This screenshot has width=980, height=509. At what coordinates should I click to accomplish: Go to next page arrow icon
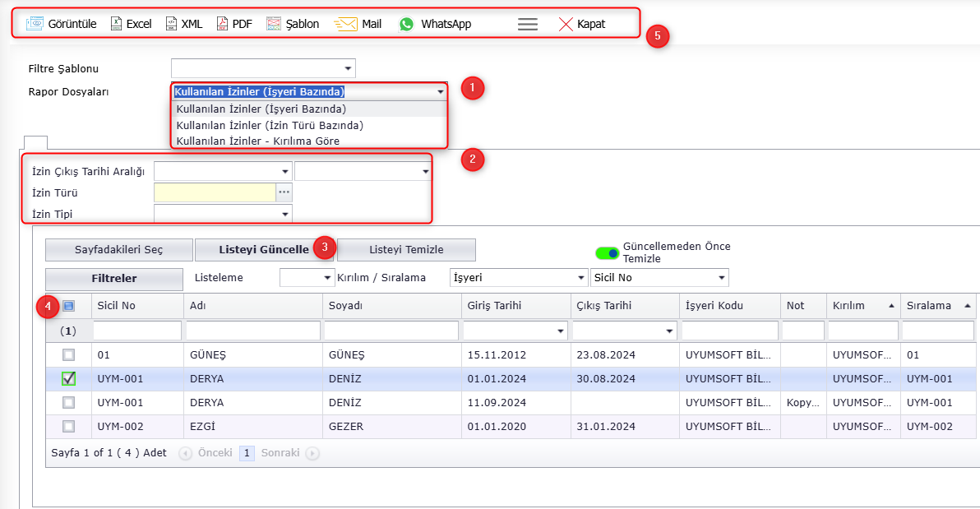(x=312, y=453)
